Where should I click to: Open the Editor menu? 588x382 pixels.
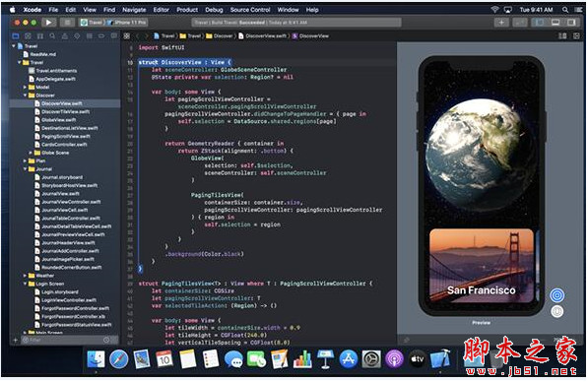[x=162, y=10]
